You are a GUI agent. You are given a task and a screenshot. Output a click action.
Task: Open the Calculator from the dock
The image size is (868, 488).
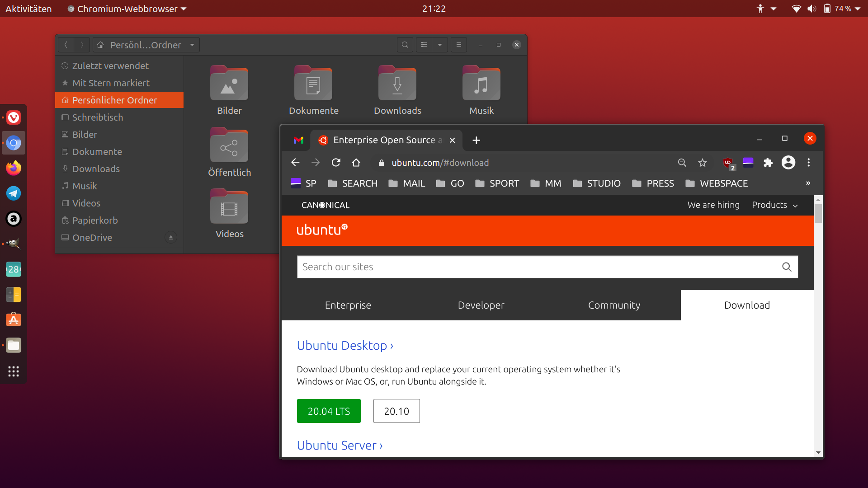14,295
